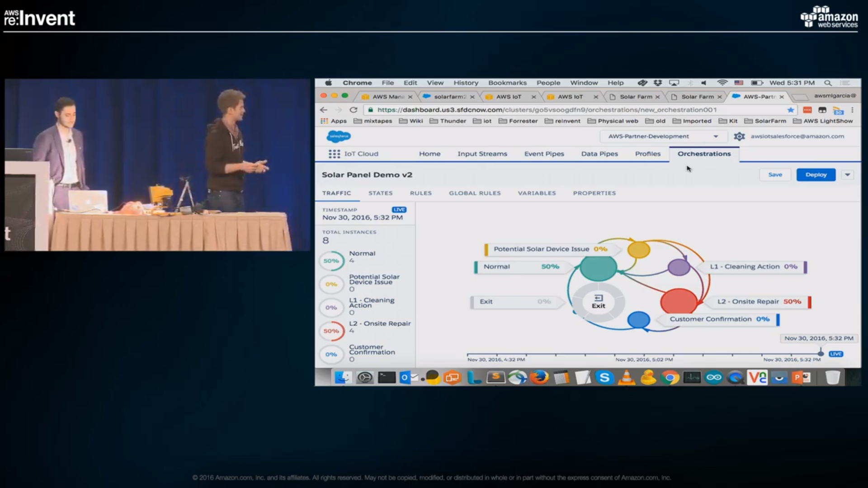Open VLC cone icon in dock

point(626,377)
